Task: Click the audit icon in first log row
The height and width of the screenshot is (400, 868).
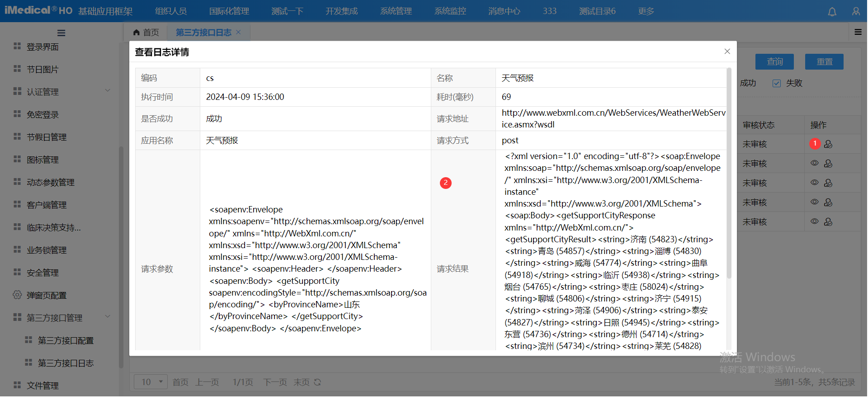Action: (x=828, y=144)
